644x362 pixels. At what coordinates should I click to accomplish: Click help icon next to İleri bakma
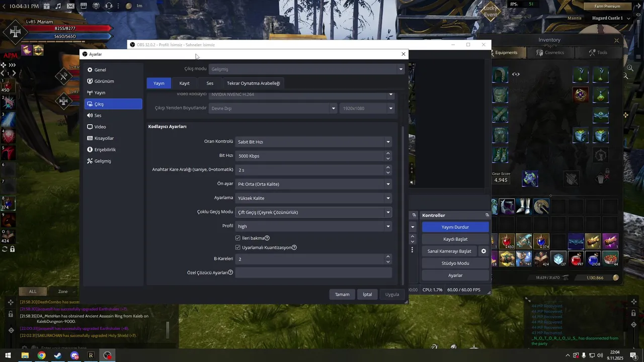267,238
